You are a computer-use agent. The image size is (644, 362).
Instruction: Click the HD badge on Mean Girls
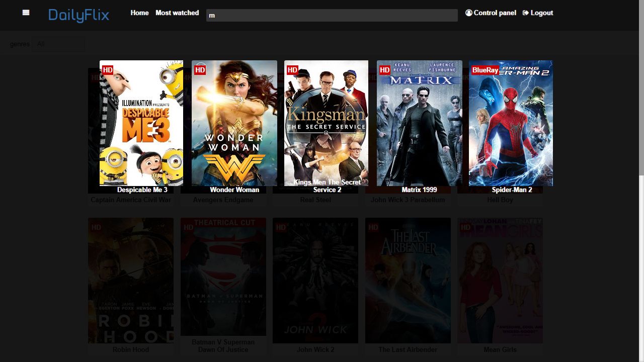pos(465,227)
